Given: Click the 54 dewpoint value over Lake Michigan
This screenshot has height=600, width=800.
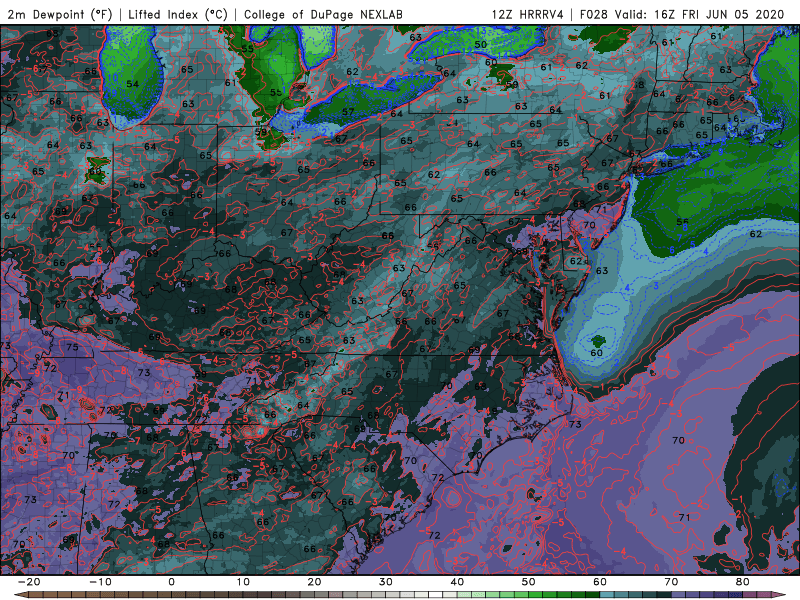Looking at the screenshot, I should [133, 84].
